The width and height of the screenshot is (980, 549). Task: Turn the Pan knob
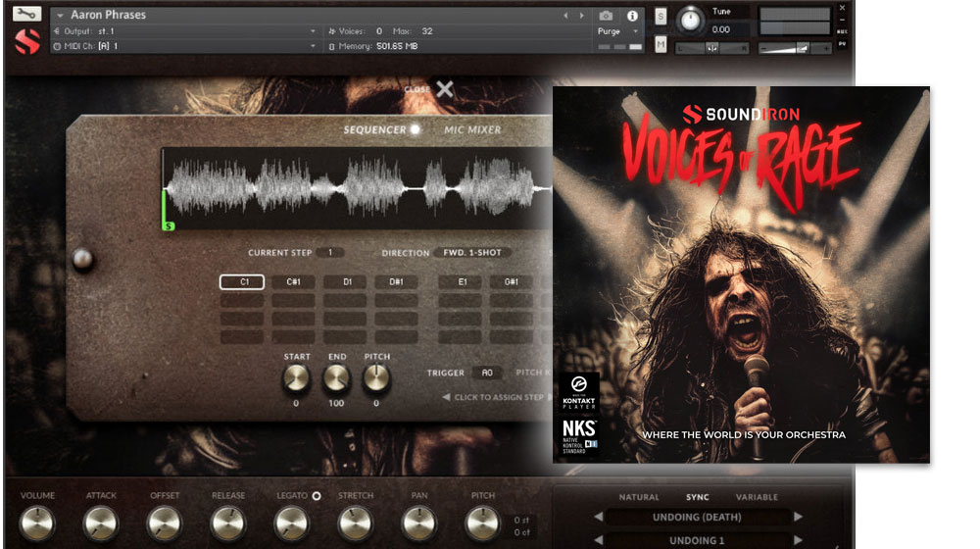tap(419, 523)
